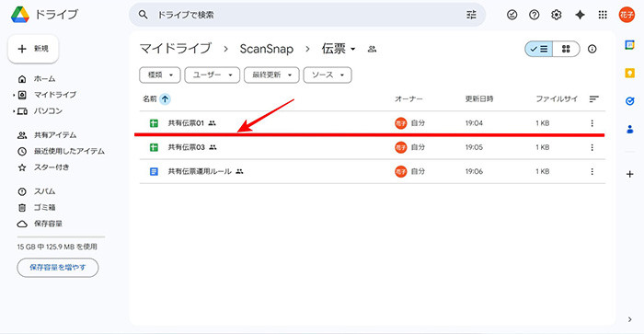Open more actions for 共有伝票03
The height and width of the screenshot is (334, 644).
coord(592,147)
